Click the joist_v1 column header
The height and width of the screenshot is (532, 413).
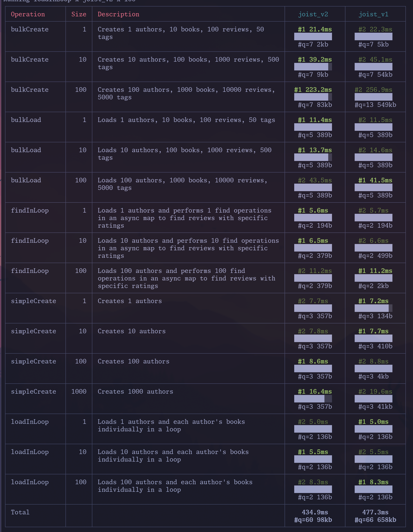(373, 14)
